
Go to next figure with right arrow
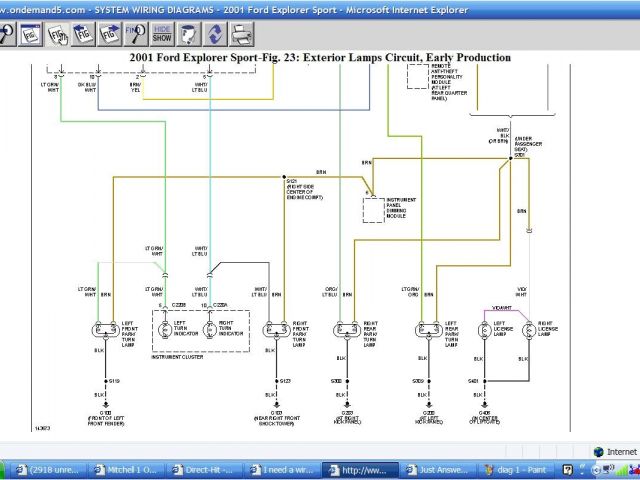[x=110, y=36]
